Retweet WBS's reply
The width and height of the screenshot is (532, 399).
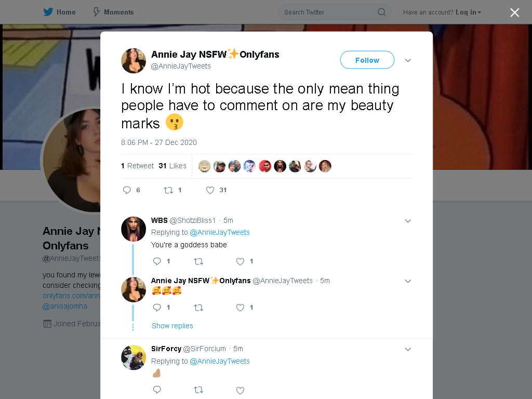pyautogui.click(x=198, y=261)
